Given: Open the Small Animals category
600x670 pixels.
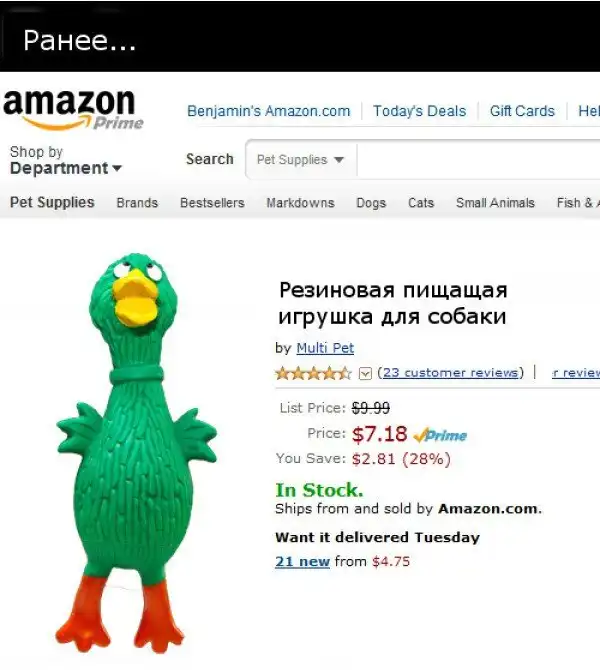Looking at the screenshot, I should click(495, 203).
